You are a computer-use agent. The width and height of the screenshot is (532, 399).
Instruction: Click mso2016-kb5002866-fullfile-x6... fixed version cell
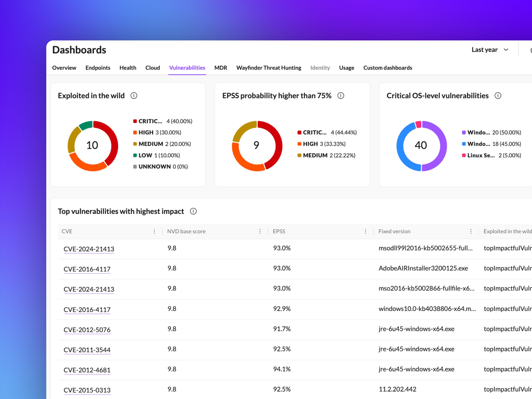point(427,289)
